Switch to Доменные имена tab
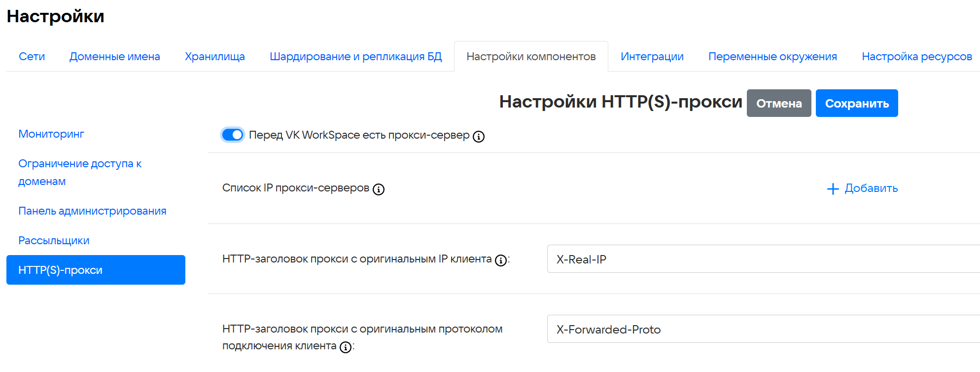The height and width of the screenshot is (372, 980). pyautogui.click(x=114, y=57)
